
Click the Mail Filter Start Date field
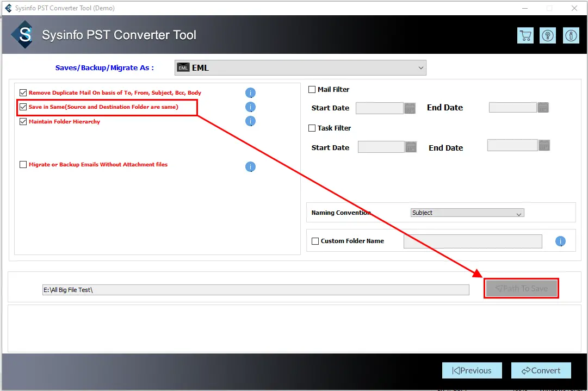click(x=379, y=108)
